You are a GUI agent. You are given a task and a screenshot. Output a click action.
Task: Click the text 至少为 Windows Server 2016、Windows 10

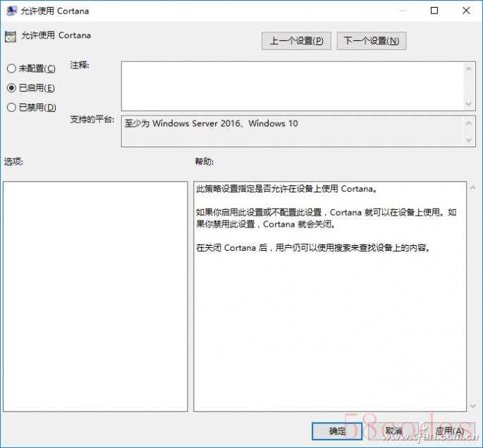(212, 123)
